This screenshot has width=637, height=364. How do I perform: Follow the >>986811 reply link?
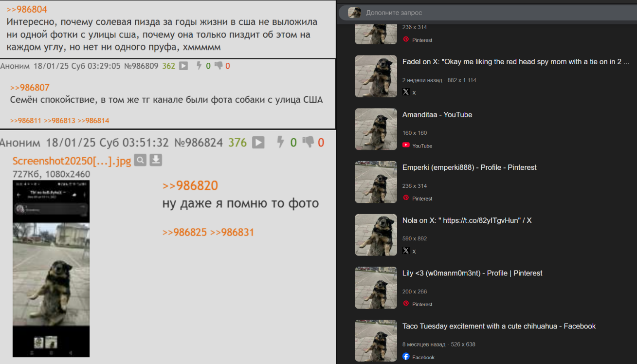pyautogui.click(x=26, y=120)
